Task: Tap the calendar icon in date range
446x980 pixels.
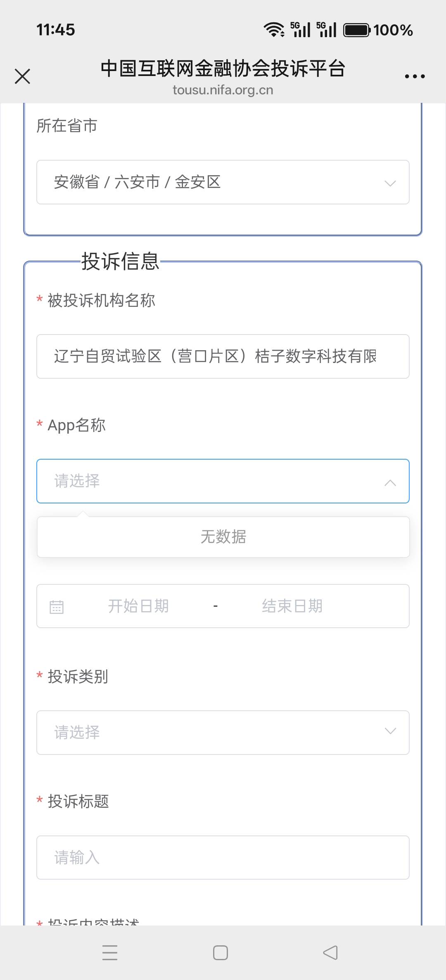Action: (x=57, y=607)
